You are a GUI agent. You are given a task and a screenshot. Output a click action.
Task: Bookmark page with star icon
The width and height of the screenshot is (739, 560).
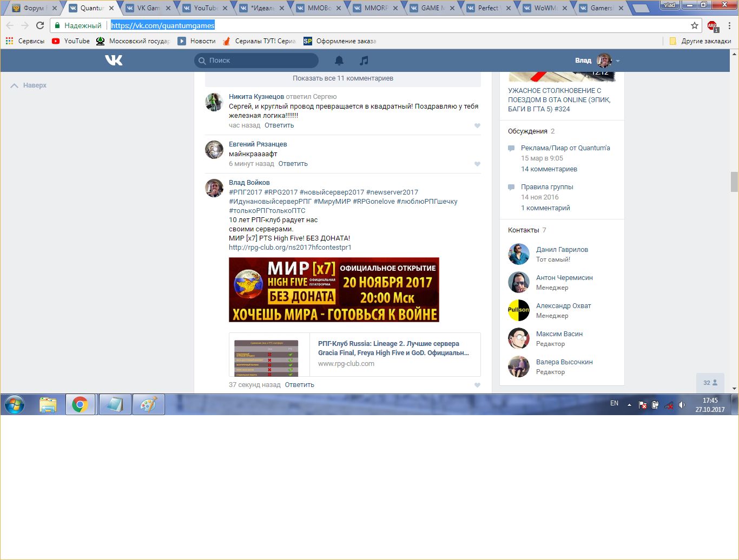(695, 25)
